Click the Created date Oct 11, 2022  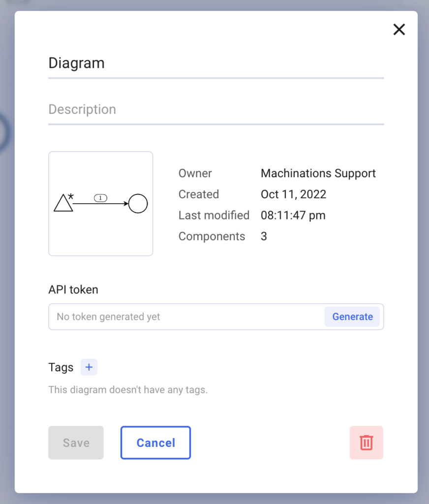[293, 194]
